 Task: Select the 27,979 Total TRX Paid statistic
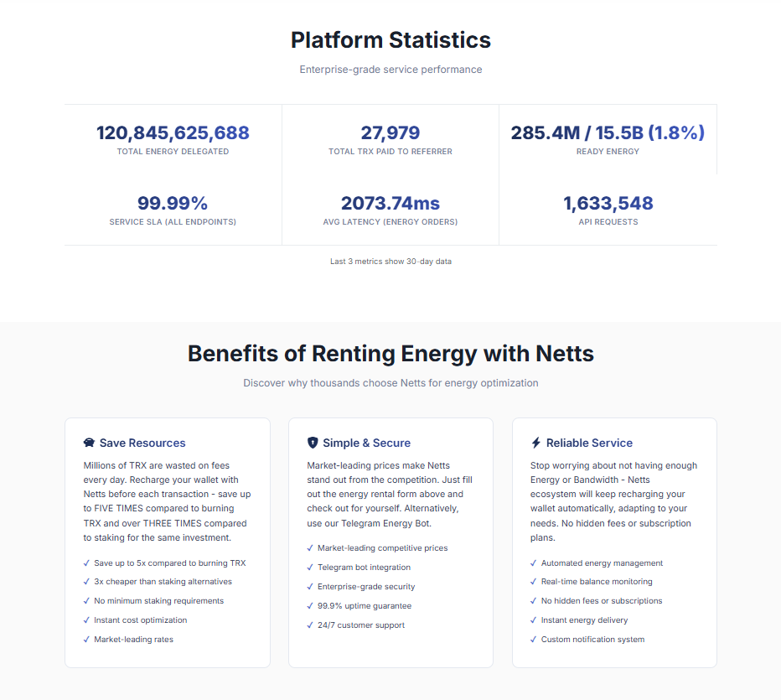tap(390, 132)
